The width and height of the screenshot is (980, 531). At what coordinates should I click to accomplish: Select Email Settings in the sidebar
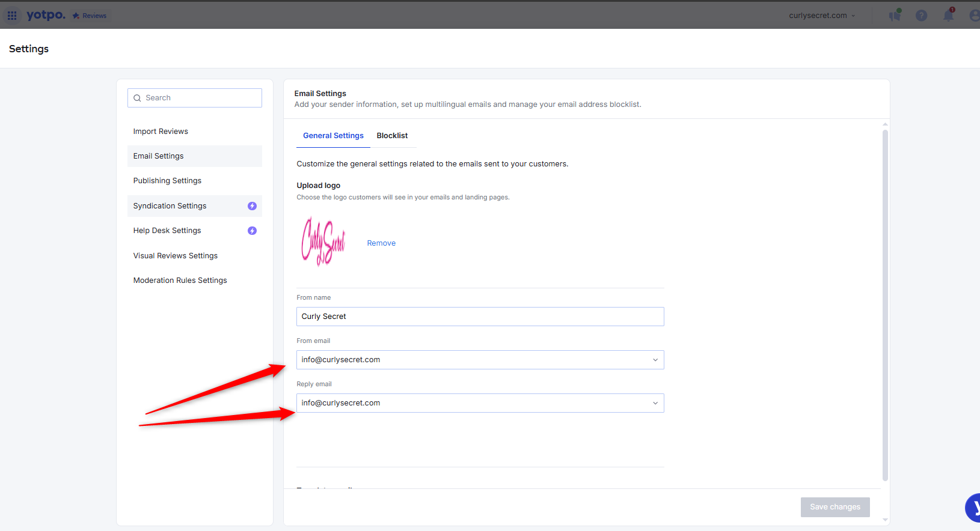[195, 156]
